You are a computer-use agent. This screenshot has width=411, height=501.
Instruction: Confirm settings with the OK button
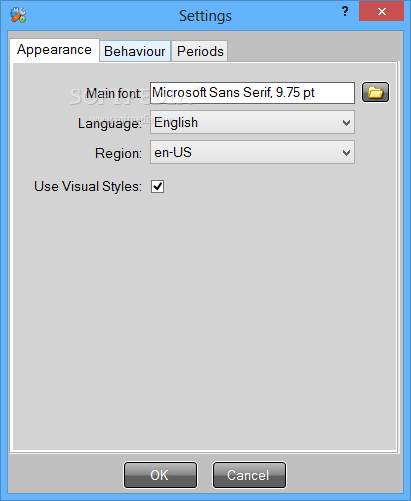click(x=160, y=475)
